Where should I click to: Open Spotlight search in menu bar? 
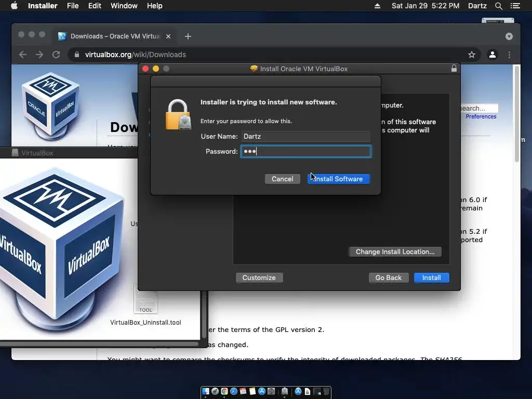pos(498,6)
